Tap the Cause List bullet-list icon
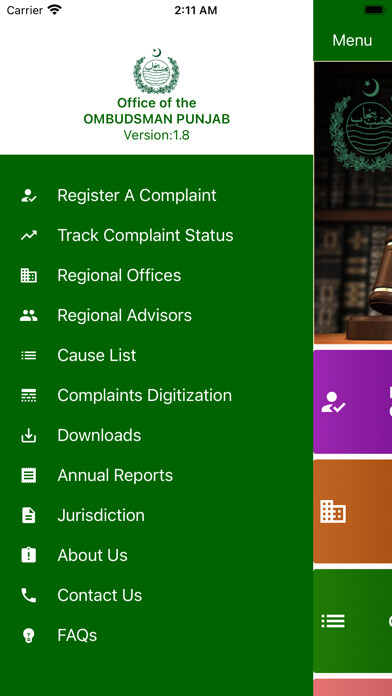Screen dimensions: 392x696 coord(29,356)
